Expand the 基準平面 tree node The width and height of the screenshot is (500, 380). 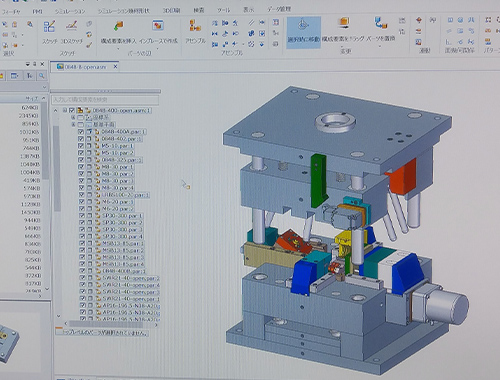[x=73, y=124]
